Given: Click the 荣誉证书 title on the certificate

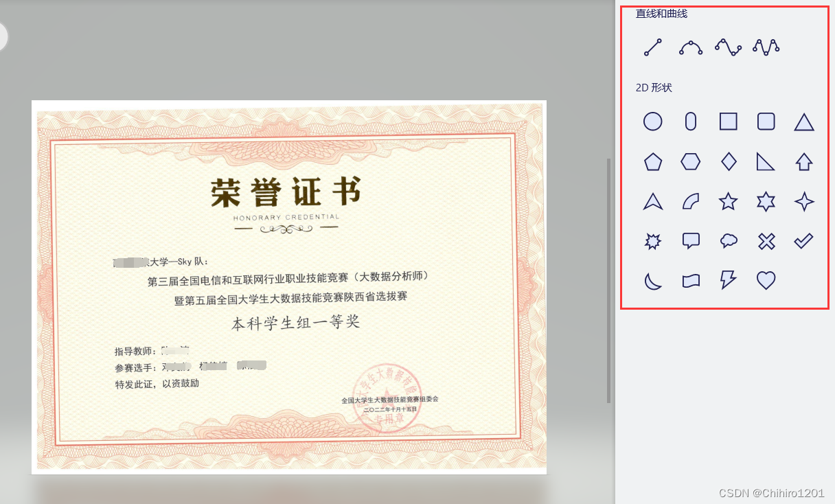Looking at the screenshot, I should click(286, 193).
